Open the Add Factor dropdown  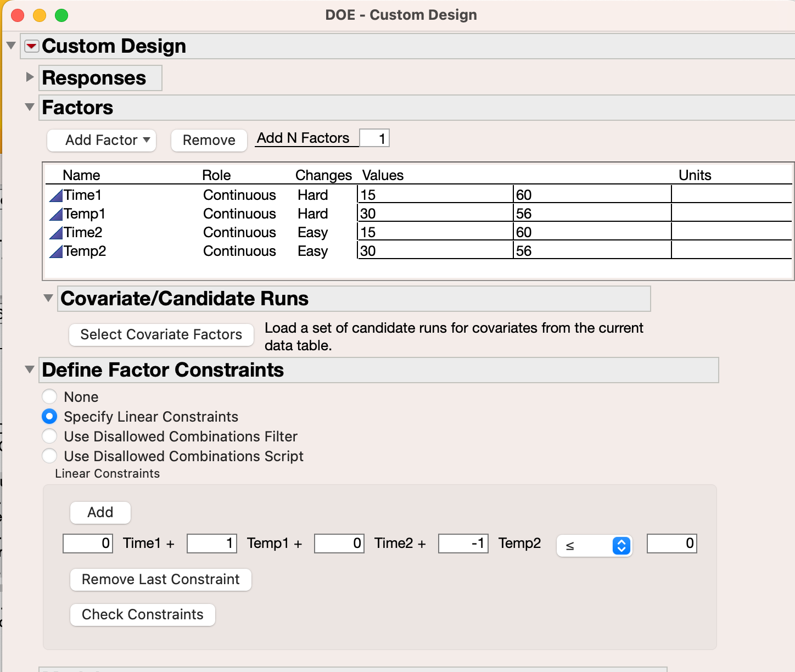tap(102, 140)
